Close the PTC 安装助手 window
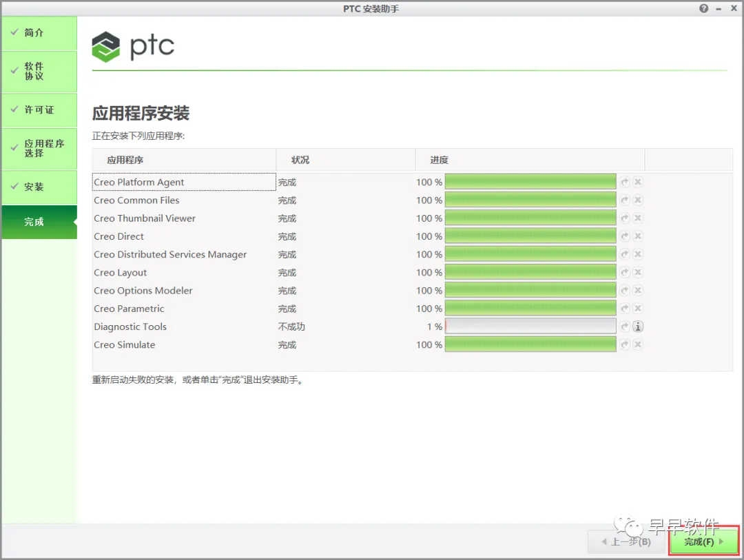This screenshot has width=744, height=560. (734, 8)
